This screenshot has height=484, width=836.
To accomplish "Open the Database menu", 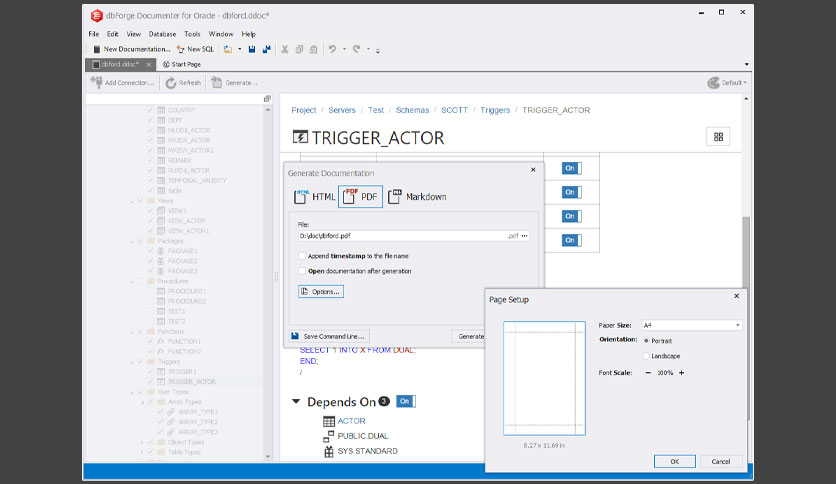I will pos(162,34).
